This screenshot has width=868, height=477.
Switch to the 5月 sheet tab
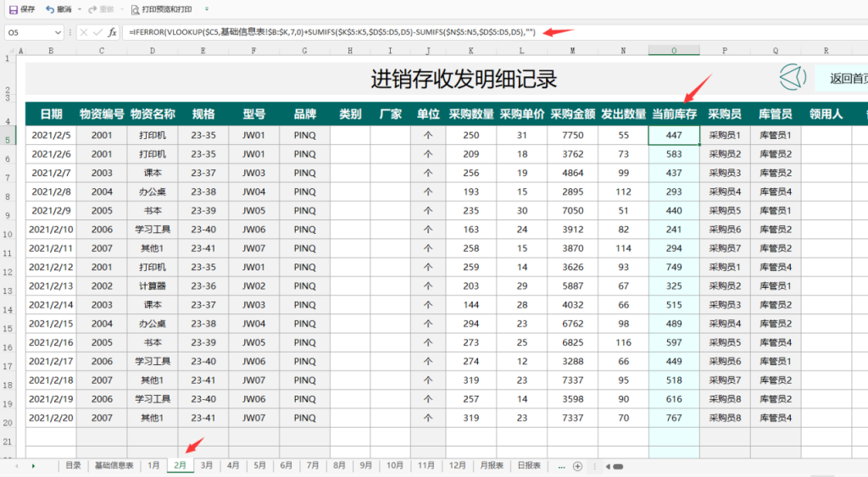(259, 465)
